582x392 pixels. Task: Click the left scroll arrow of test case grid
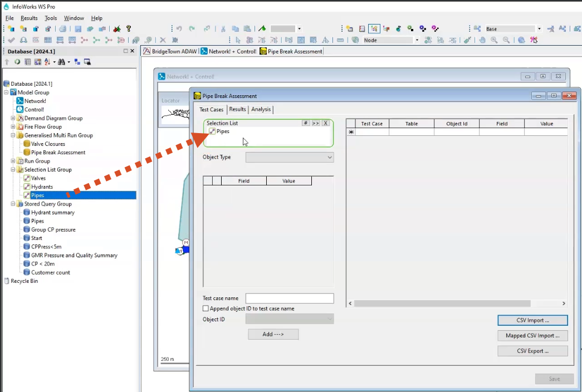click(350, 303)
